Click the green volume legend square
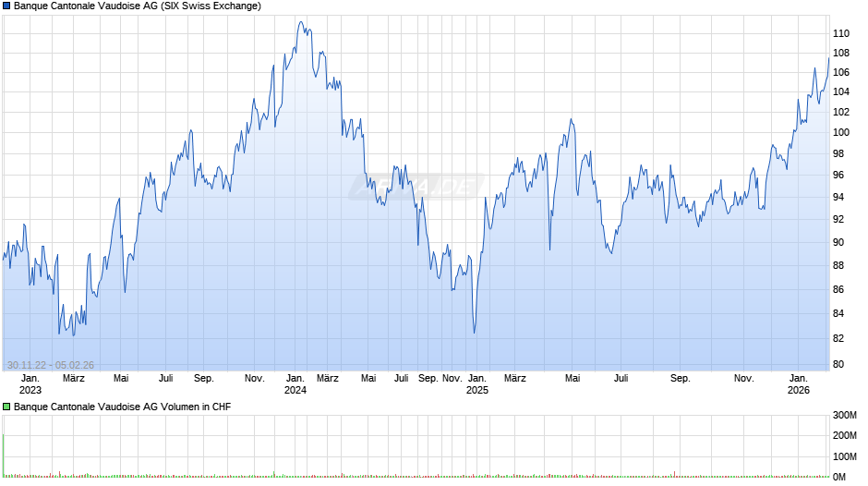Viewport: 868px width, 486px height. point(6,407)
